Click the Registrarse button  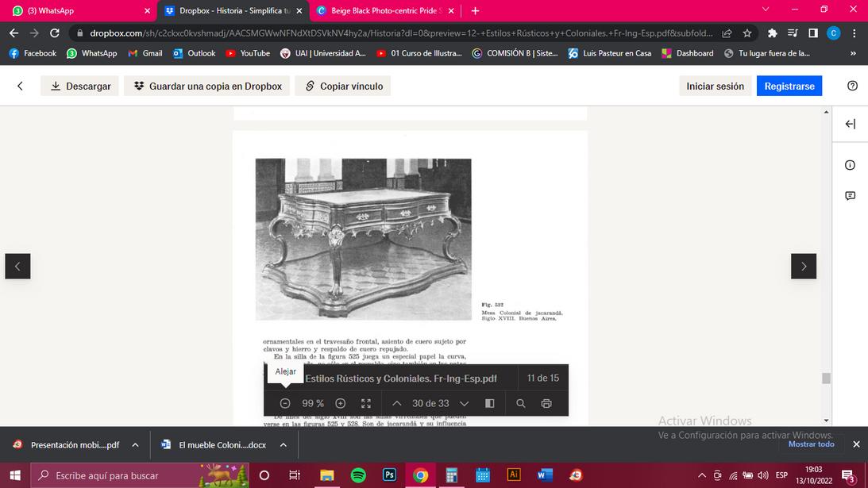(789, 86)
